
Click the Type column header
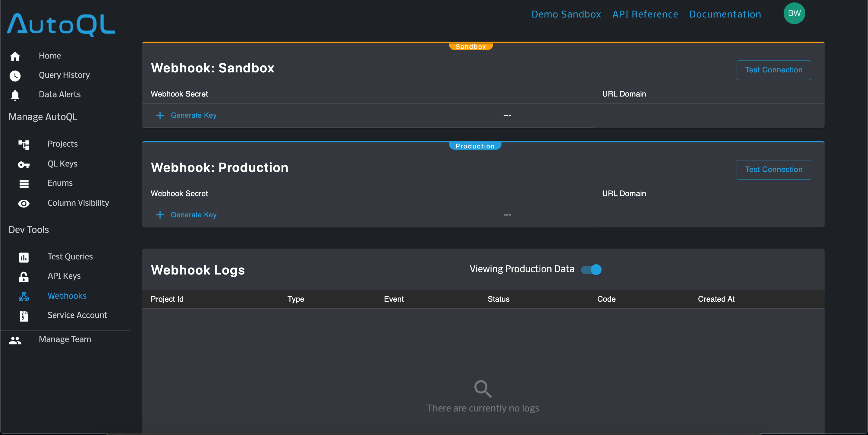coord(296,300)
